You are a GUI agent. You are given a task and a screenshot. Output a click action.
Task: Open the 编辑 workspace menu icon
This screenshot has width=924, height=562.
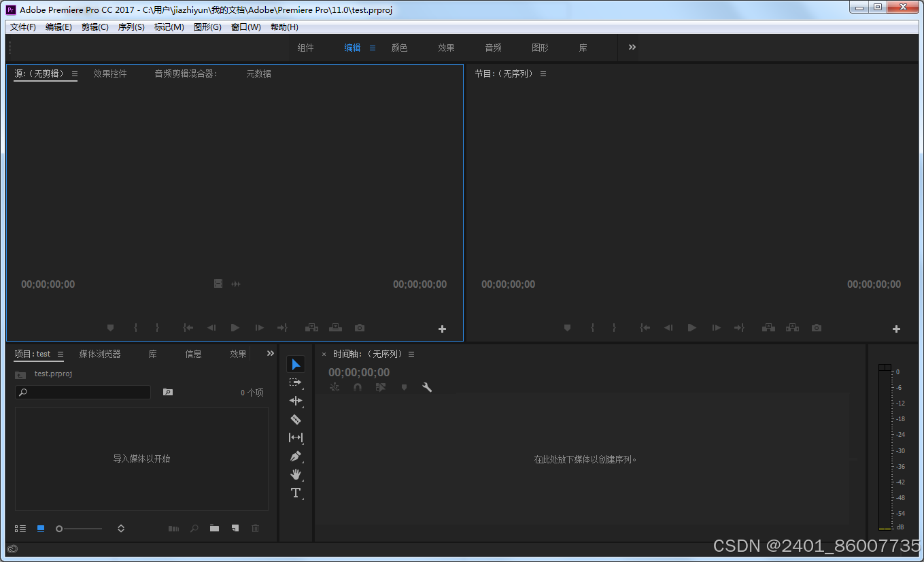pyautogui.click(x=373, y=48)
